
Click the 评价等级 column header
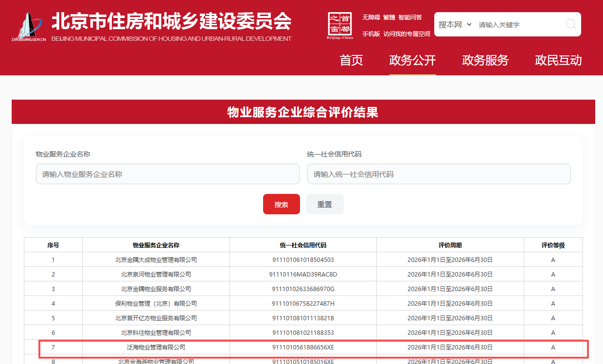pos(553,245)
